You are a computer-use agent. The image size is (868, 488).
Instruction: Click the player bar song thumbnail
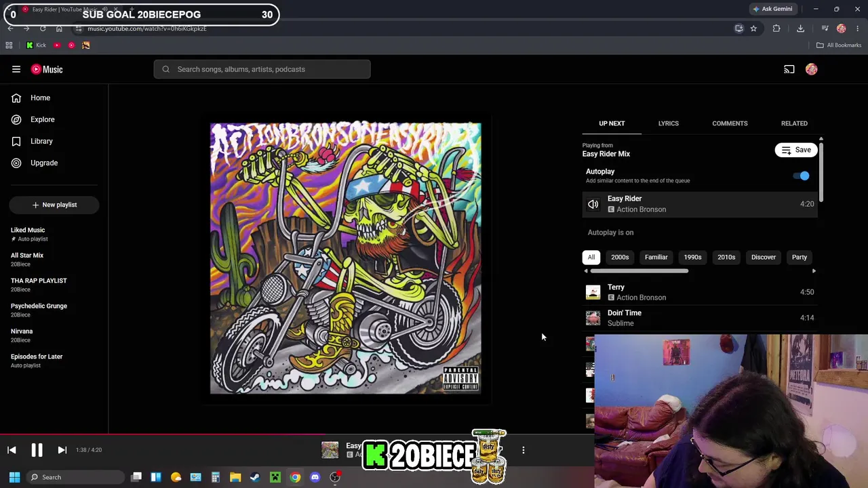point(330,450)
